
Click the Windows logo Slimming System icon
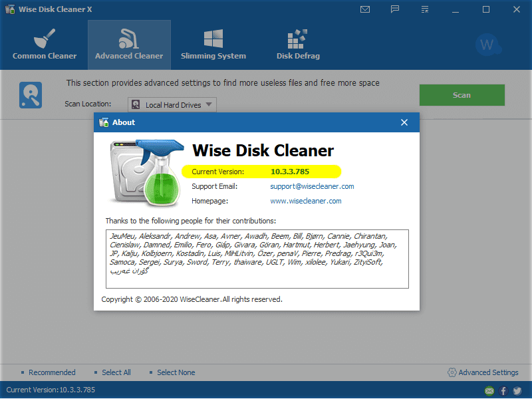(213, 39)
